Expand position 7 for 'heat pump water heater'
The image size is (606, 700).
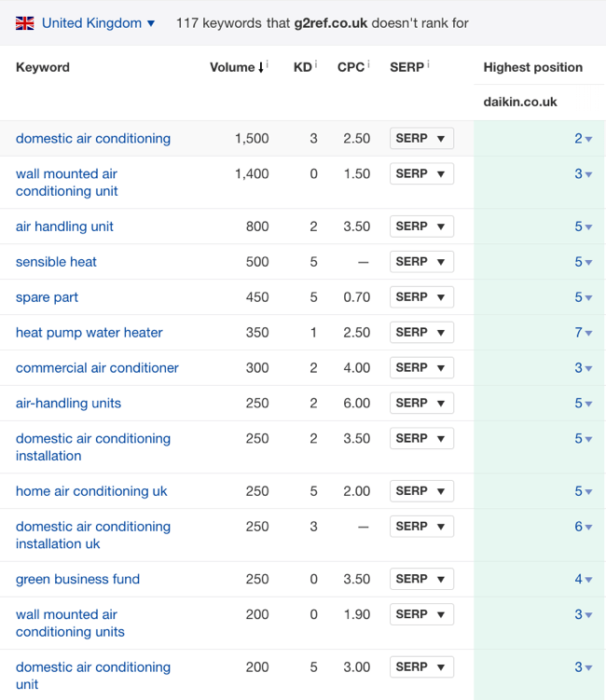tap(584, 333)
